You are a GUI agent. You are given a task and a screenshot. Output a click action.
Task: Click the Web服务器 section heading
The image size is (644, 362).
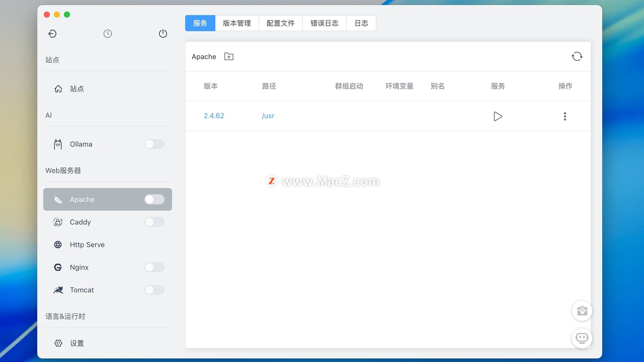pos(63,171)
